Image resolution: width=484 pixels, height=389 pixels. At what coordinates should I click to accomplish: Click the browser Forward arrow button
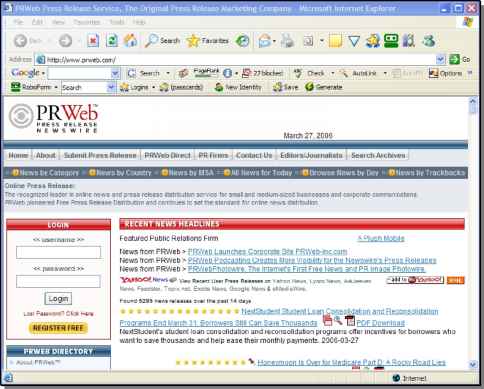[x=65, y=41]
